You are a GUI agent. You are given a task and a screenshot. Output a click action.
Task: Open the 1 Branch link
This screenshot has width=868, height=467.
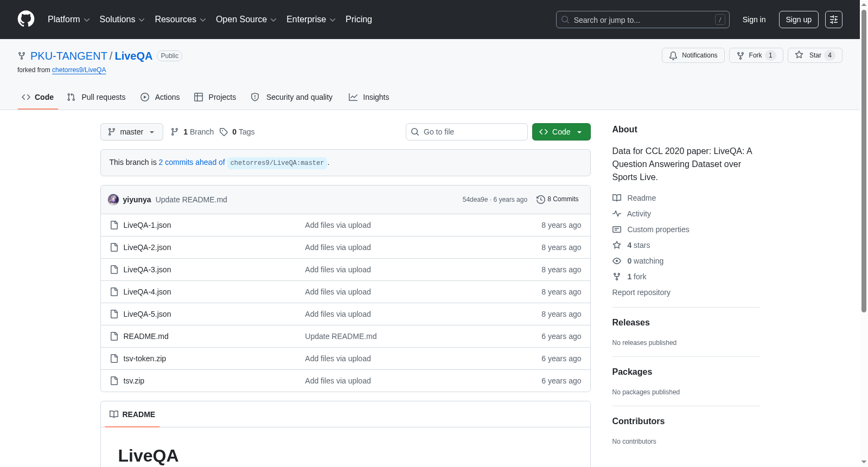coord(193,132)
